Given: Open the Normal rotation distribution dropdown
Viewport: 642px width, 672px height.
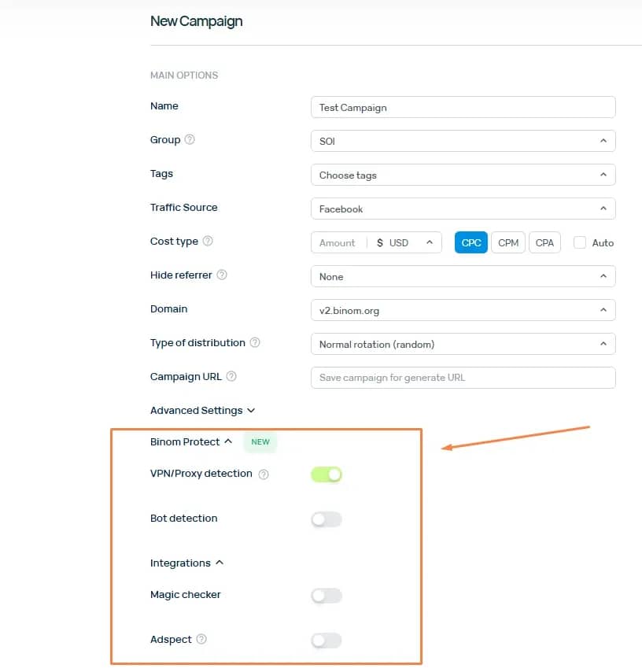Looking at the screenshot, I should tap(463, 344).
